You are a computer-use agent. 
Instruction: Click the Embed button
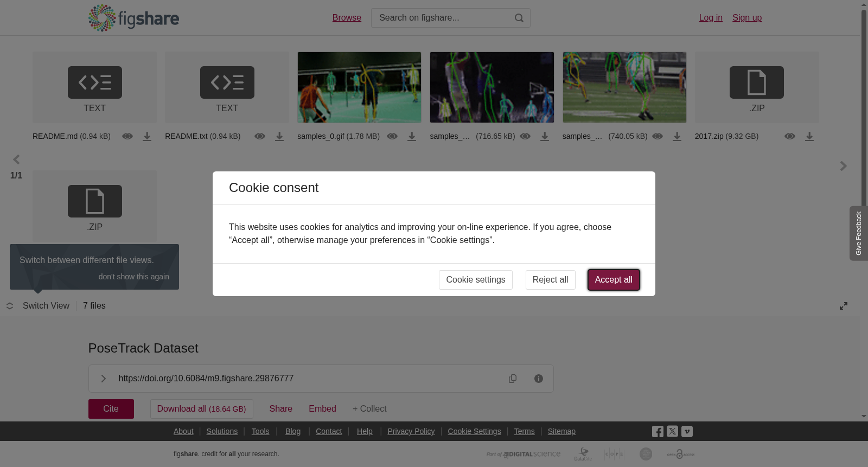(x=323, y=409)
